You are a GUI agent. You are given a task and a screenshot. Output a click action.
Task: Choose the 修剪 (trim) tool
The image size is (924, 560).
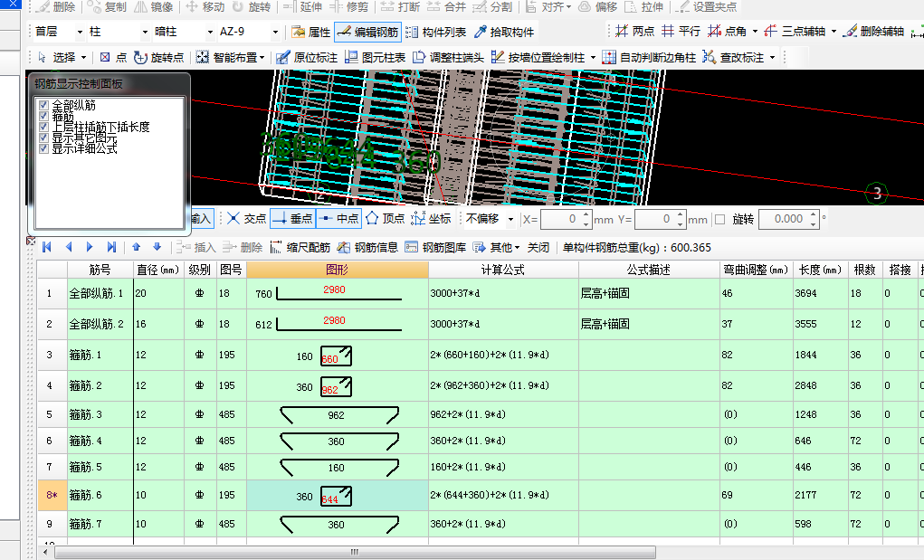348,7
